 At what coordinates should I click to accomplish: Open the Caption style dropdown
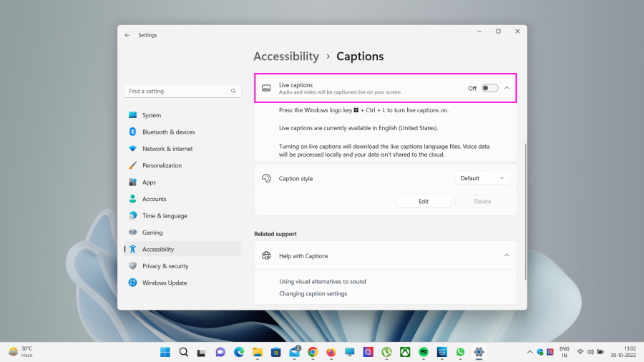pyautogui.click(x=482, y=178)
